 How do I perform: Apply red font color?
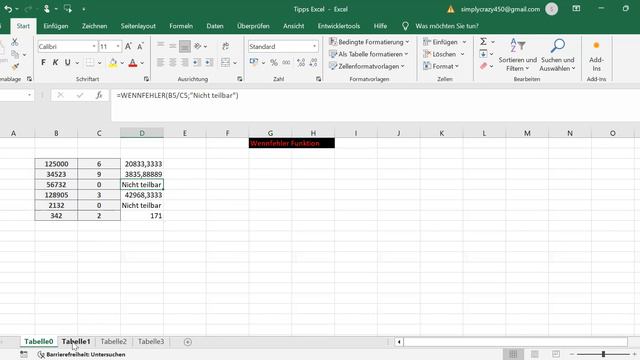133,63
